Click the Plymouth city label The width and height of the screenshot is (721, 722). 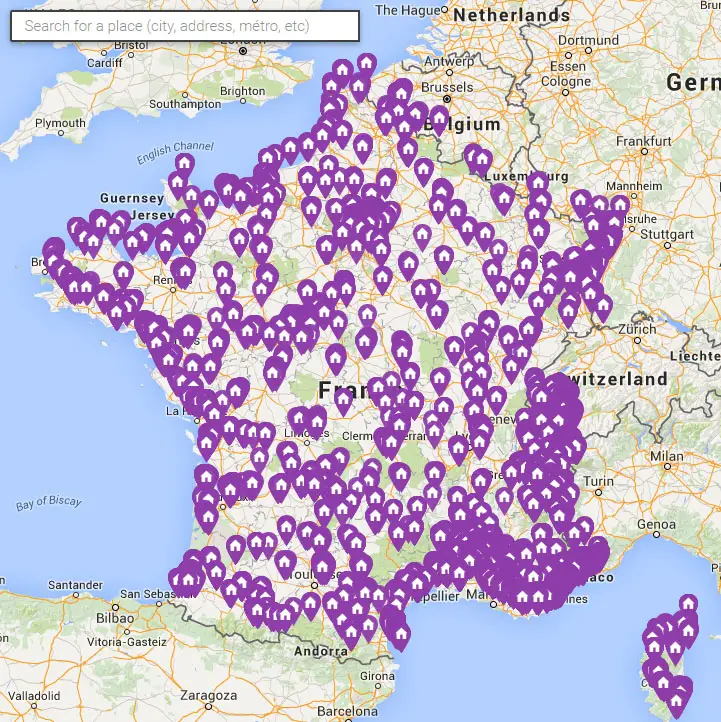[60, 123]
